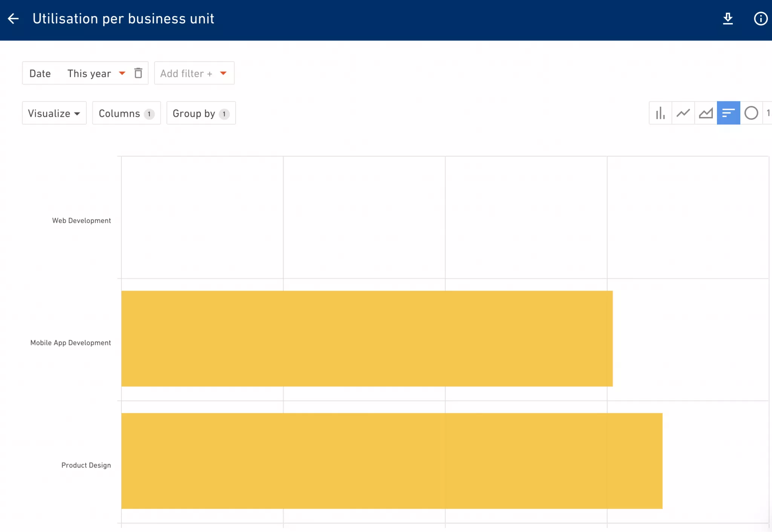
Task: Switch to pie chart view
Action: (x=751, y=113)
